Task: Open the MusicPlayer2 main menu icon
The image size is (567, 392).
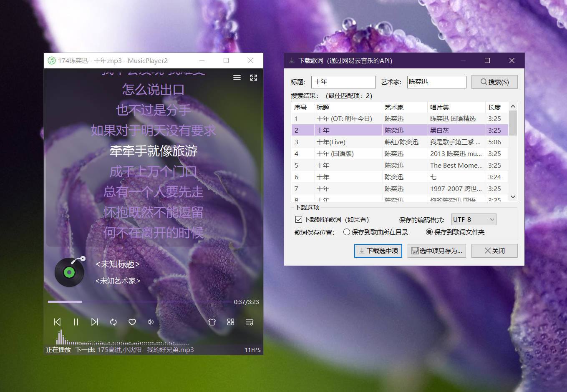Action: pos(237,78)
